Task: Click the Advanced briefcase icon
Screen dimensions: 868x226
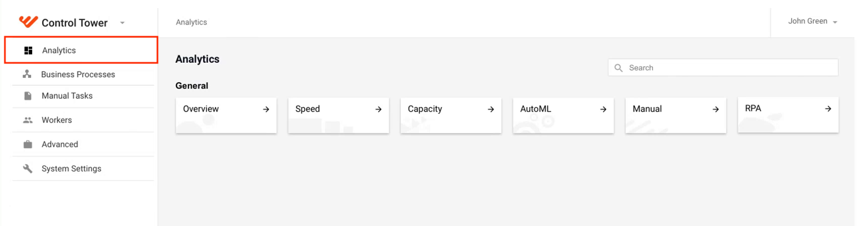Action: 28,144
